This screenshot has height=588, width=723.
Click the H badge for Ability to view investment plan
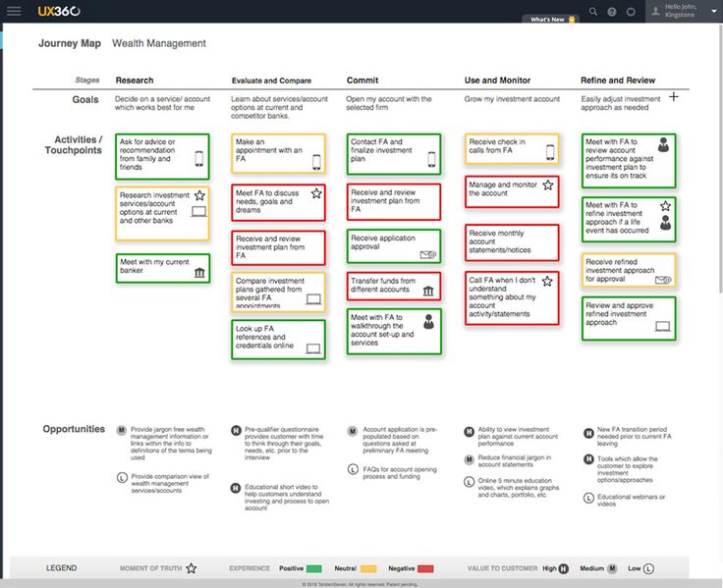[x=469, y=432]
